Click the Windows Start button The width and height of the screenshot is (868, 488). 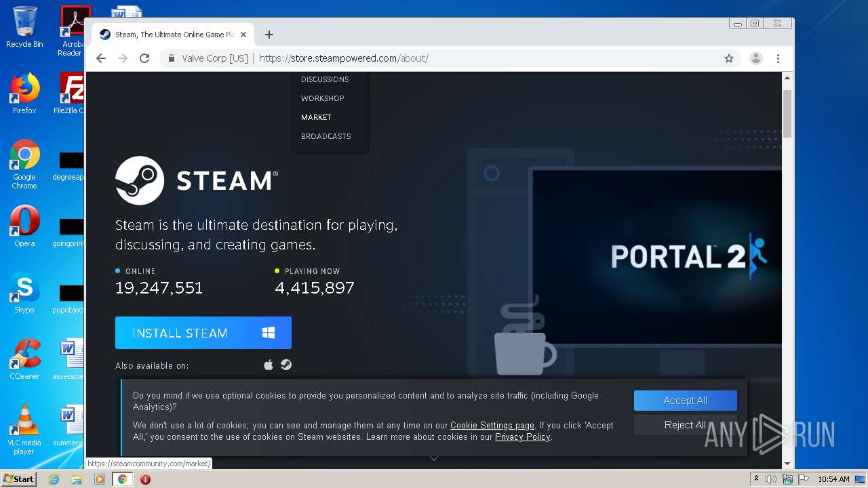point(19,479)
